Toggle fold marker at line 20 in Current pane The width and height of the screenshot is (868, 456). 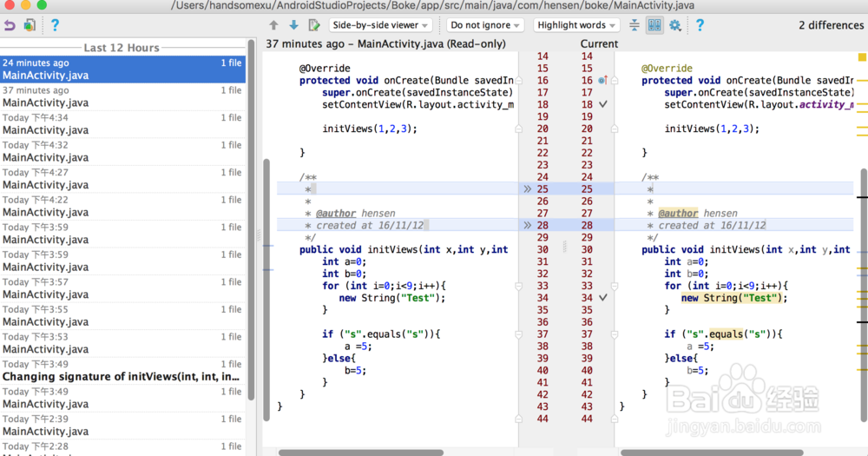615,129
